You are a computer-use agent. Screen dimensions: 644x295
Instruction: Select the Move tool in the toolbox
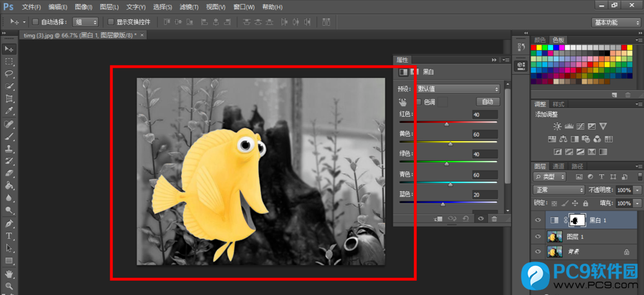click(9, 49)
